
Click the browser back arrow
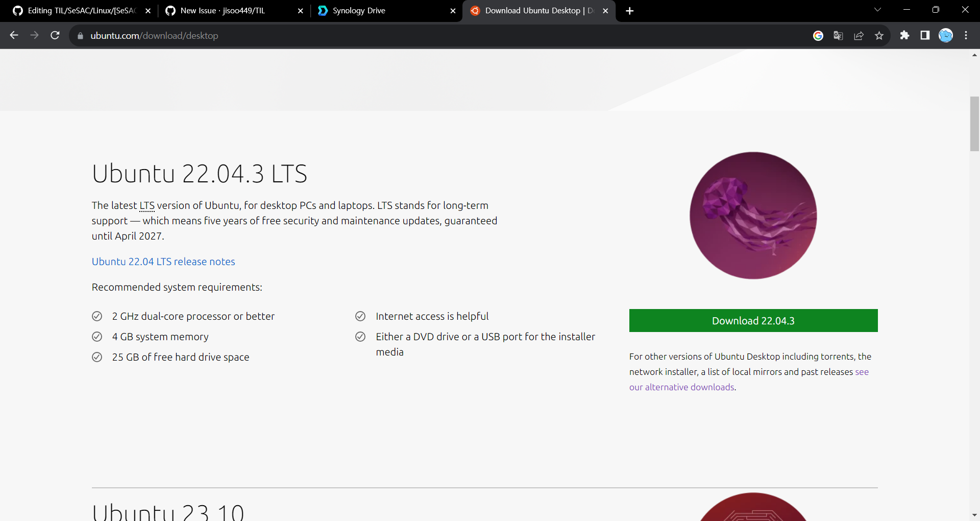[x=14, y=35]
